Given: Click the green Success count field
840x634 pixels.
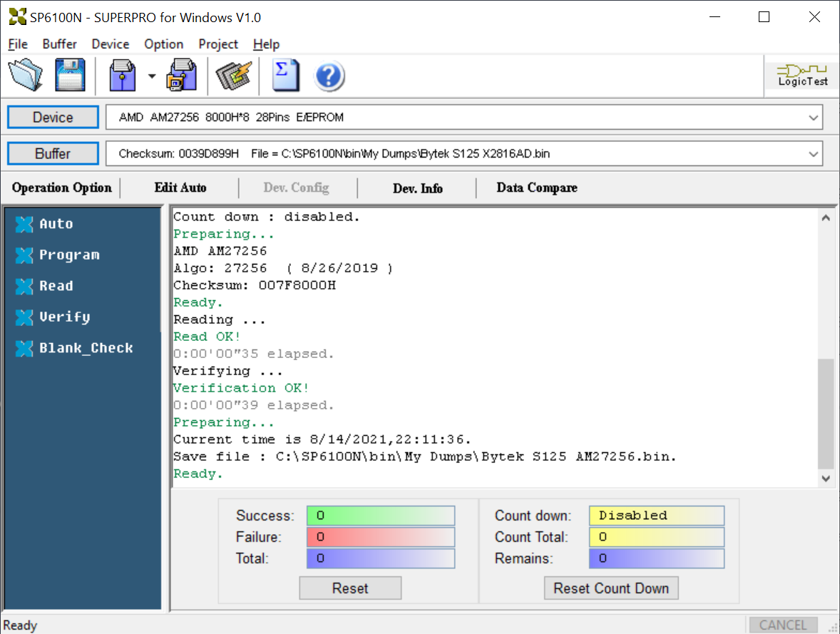Looking at the screenshot, I should pos(380,516).
